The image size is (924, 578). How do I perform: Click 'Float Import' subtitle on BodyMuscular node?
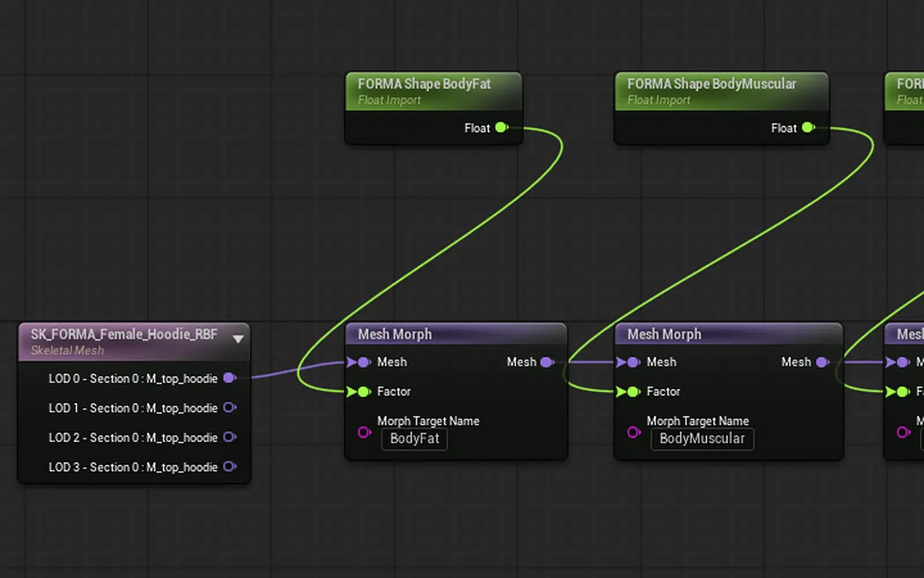[659, 100]
